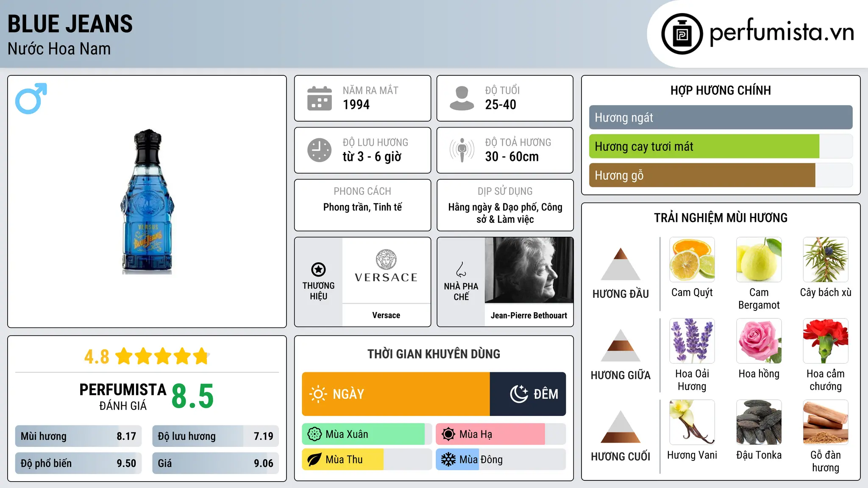This screenshot has width=868, height=488.
Task: Click the flower icon beside Mùa Xuân
Action: (x=314, y=434)
